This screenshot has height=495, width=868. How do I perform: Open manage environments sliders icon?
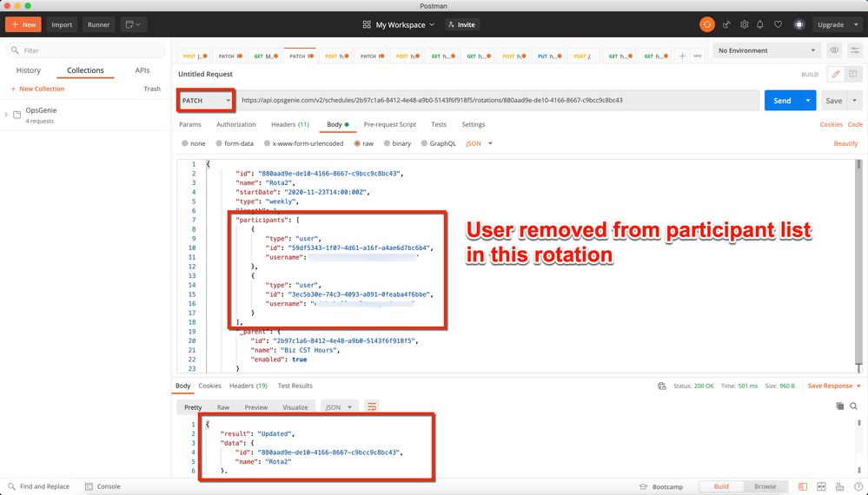pos(855,50)
